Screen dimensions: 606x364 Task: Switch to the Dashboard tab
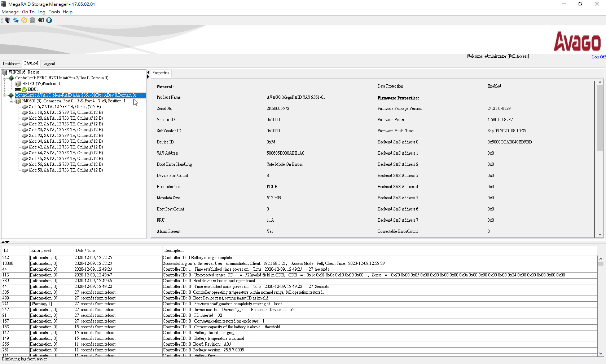(x=12, y=64)
